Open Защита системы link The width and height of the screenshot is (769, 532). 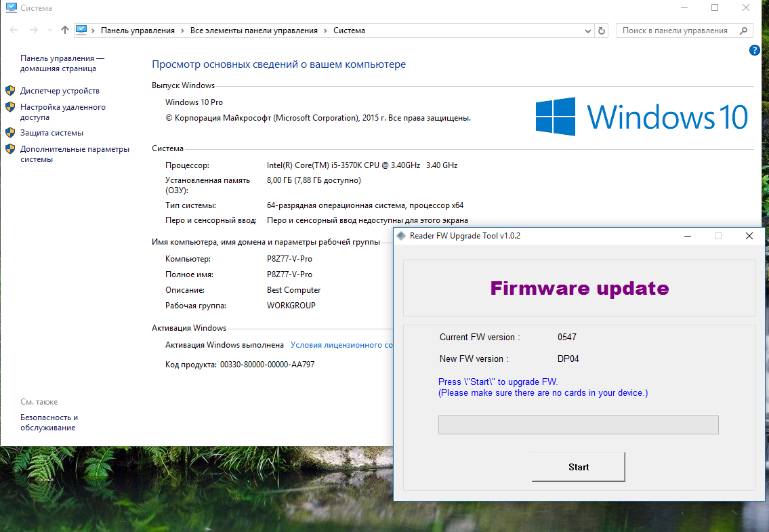coord(51,133)
